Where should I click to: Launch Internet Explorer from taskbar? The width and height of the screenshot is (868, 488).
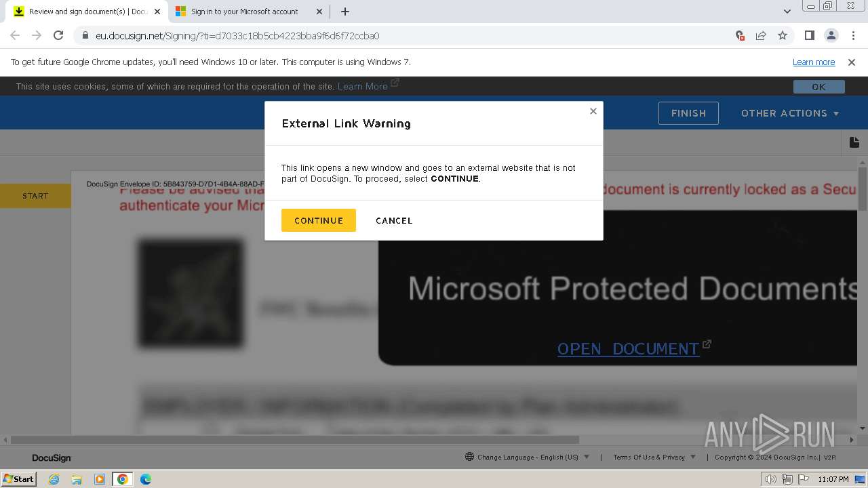(54, 479)
